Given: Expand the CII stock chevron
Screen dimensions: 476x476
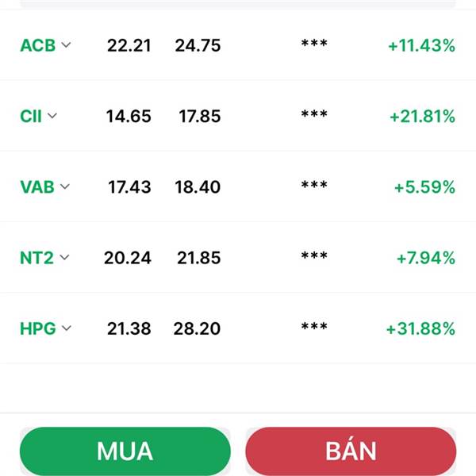Looking at the screenshot, I should pyautogui.click(x=52, y=116).
